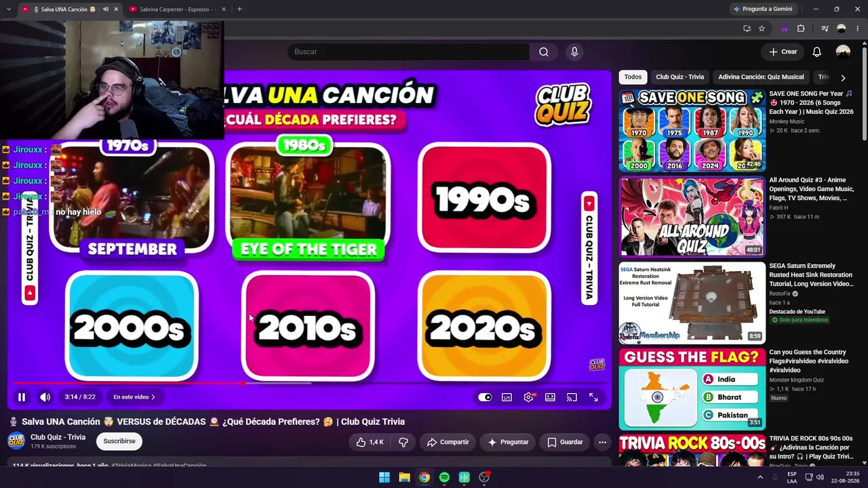Select the Adivina Canción: Quiz Musical chip
This screenshot has height=488, width=868.
tap(761, 77)
